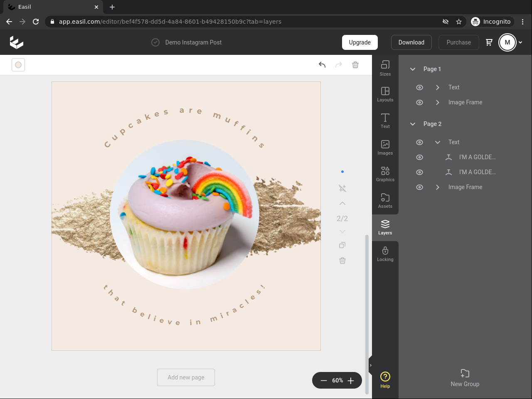Click the browser address bar URL

tap(170, 22)
